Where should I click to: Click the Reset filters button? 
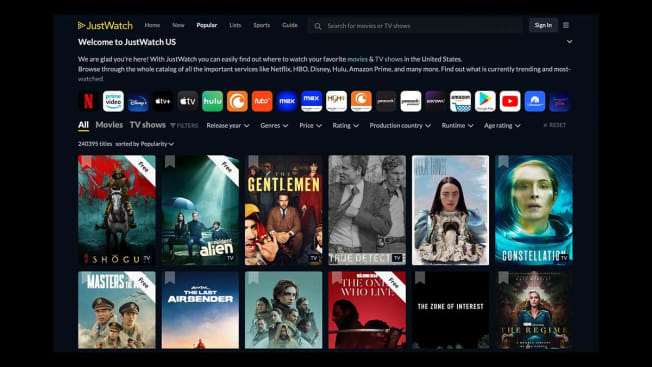[555, 125]
